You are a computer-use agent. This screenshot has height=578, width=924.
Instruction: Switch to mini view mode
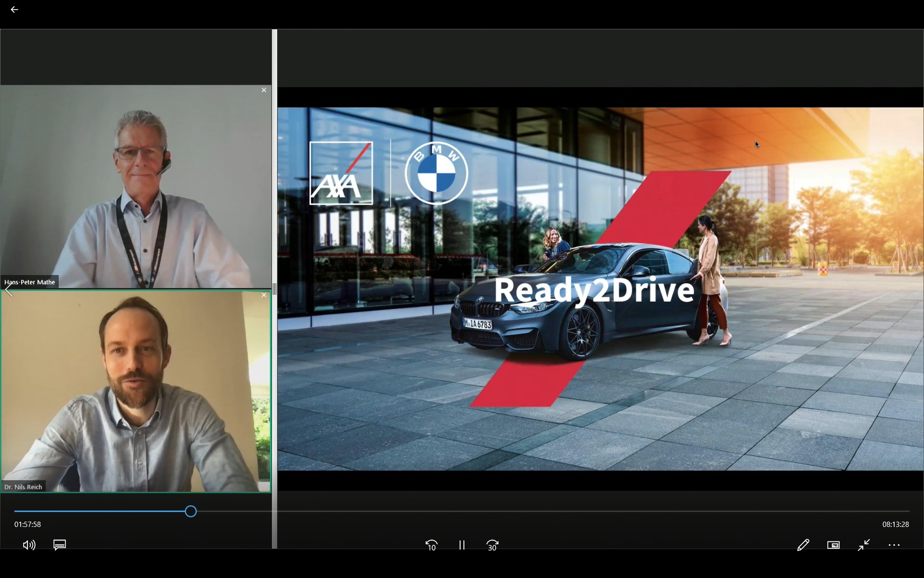point(834,545)
